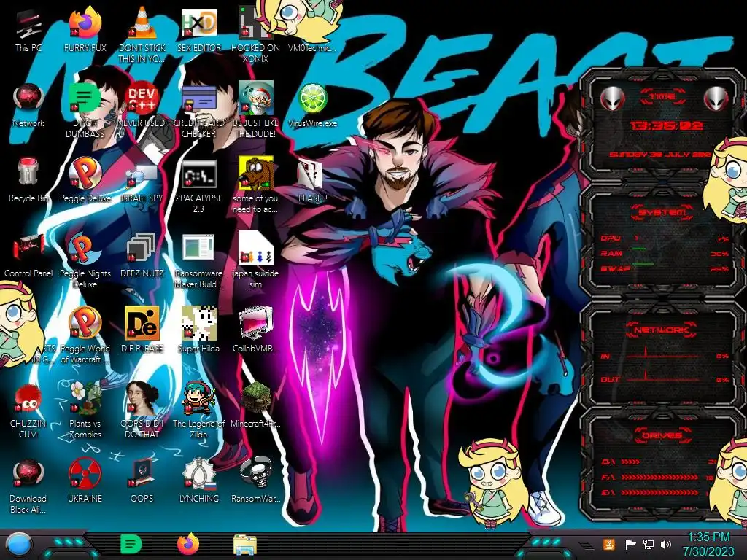Open the FLASH ! desktop shortcut
Viewport: 747px width, 560px height.
click(312, 181)
